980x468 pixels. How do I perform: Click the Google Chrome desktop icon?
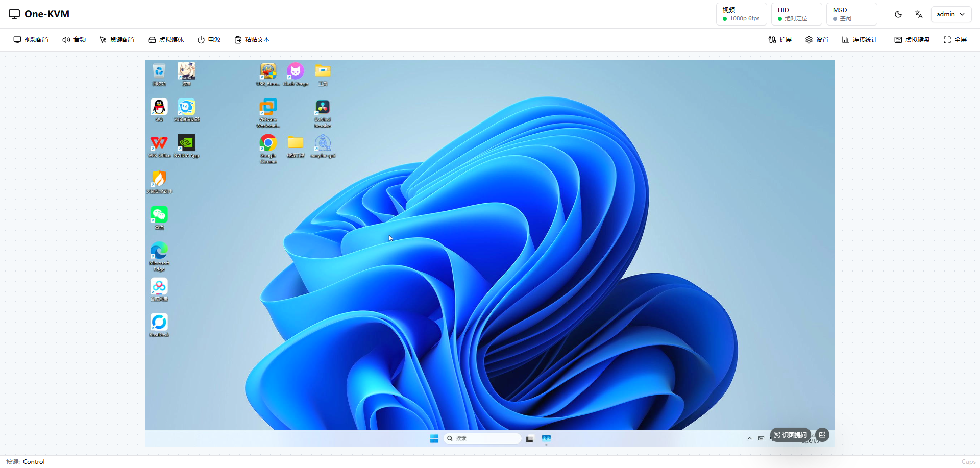[268, 143]
